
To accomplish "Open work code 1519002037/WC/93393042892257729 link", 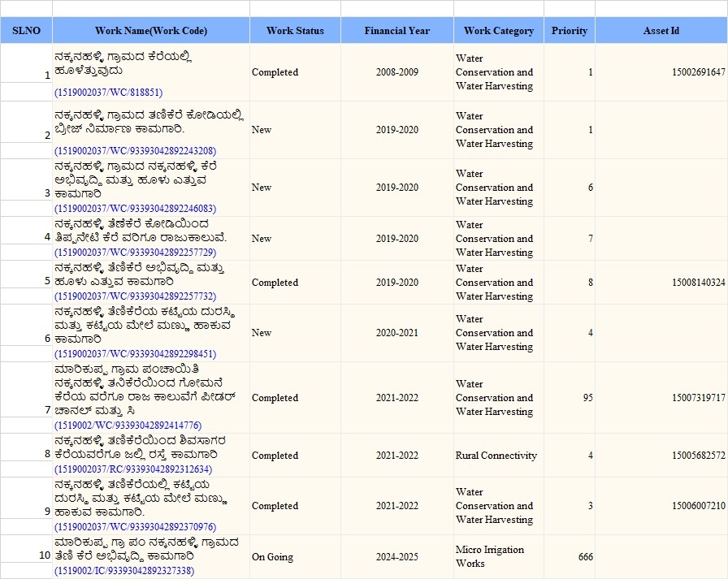I will [x=135, y=253].
